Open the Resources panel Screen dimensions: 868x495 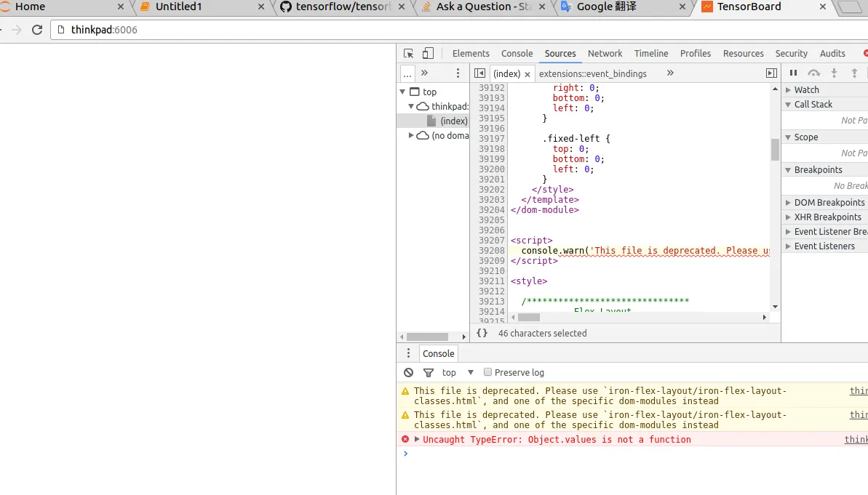(743, 54)
